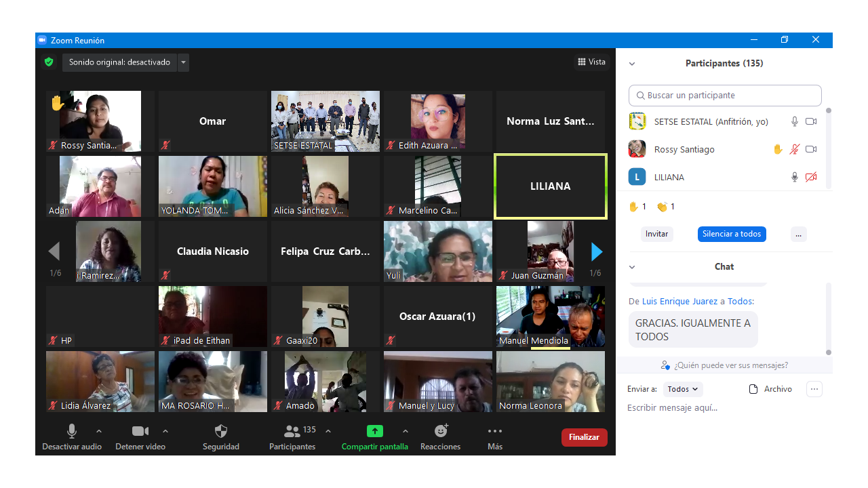Viewport: 868px width, 488px height.
Task: Select the Norma Luz Sant... tile
Action: point(551,121)
